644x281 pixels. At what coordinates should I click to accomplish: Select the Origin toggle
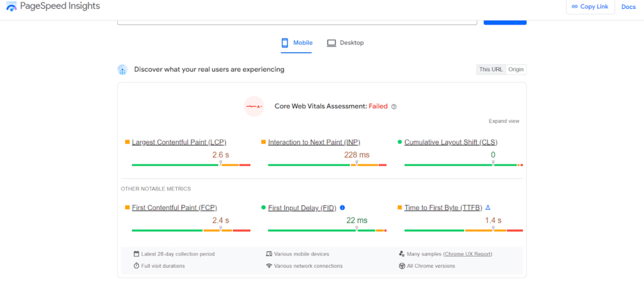516,69
